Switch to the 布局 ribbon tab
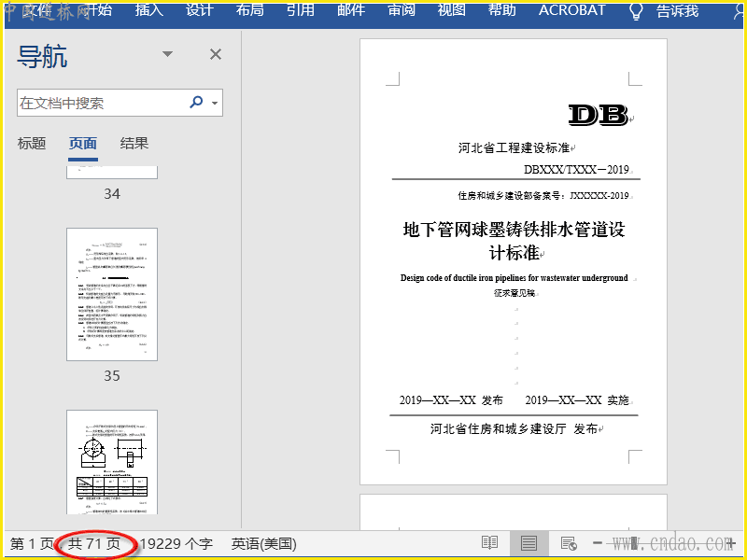747x560 pixels. (x=250, y=10)
